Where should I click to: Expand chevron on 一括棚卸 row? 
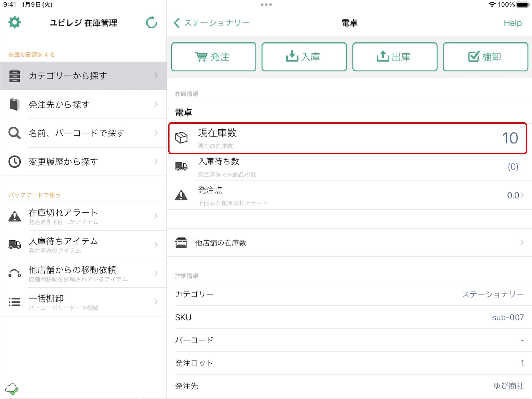tap(156, 302)
